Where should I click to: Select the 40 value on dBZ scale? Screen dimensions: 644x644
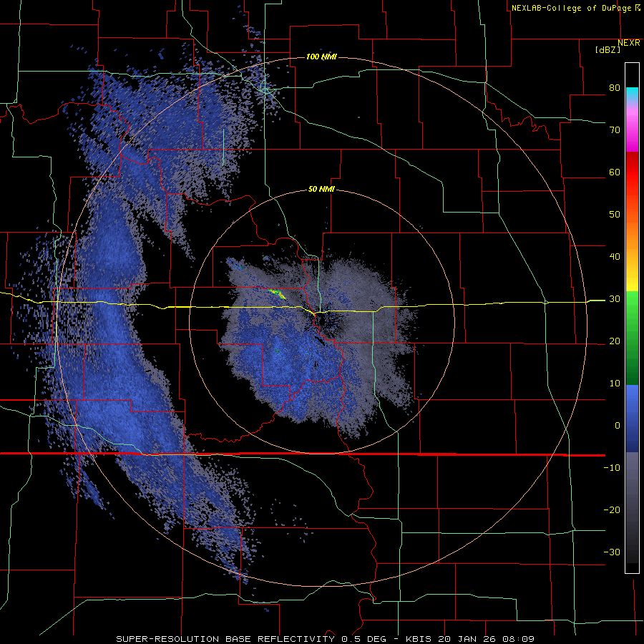[615, 257]
